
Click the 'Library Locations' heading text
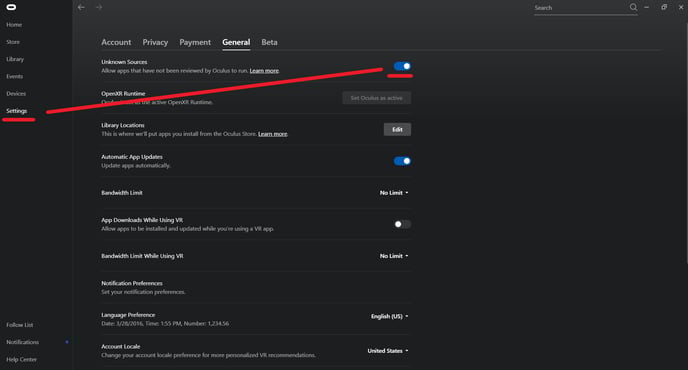(122, 125)
